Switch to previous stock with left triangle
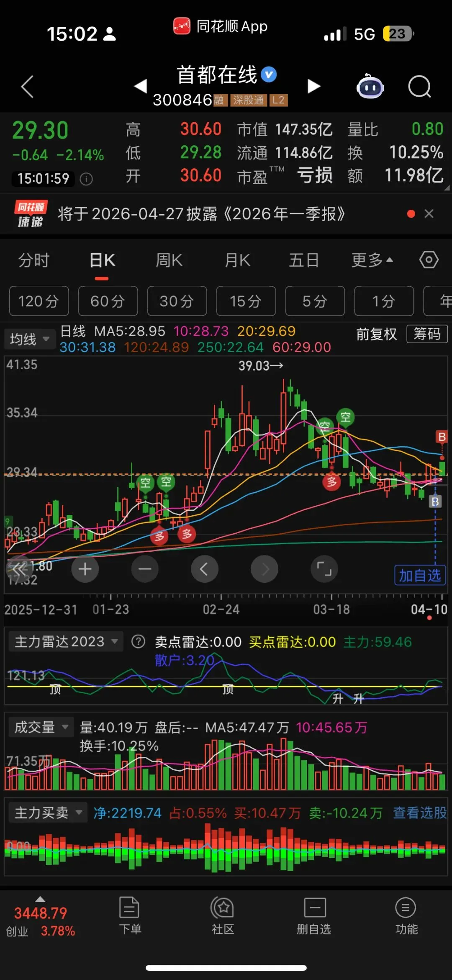 coord(141,86)
